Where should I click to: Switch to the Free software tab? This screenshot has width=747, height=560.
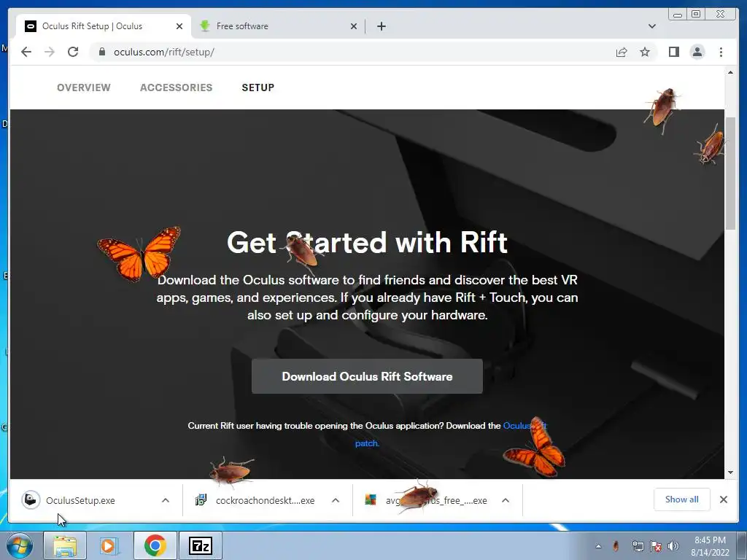(277, 26)
